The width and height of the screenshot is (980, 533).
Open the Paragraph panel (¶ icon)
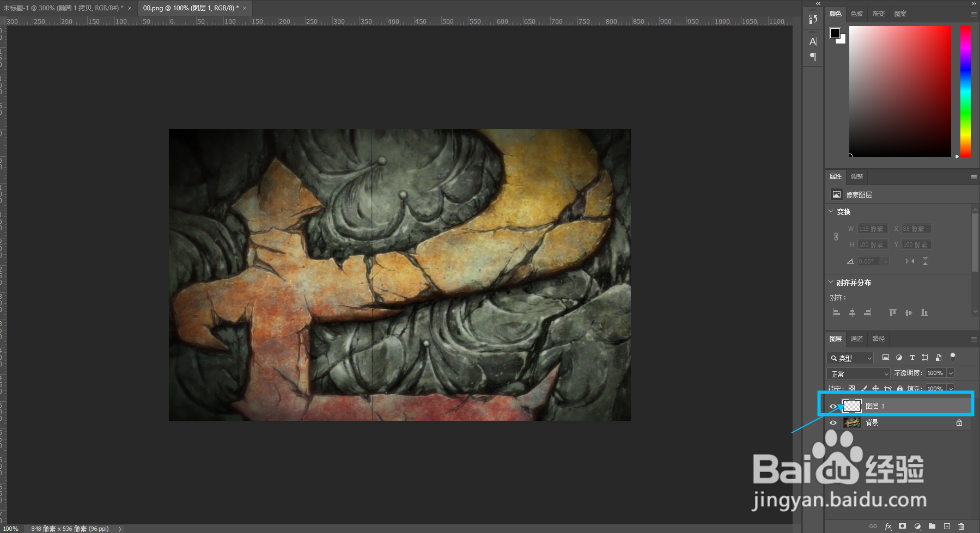[x=813, y=57]
